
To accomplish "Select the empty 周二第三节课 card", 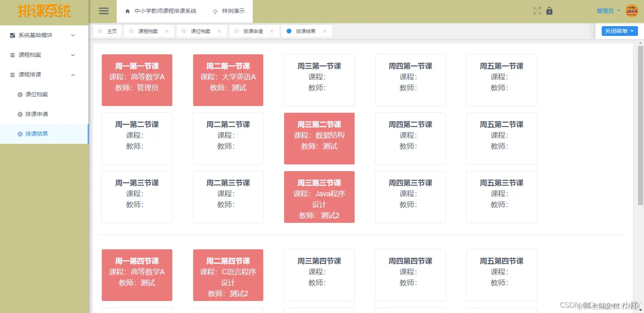I will click(228, 197).
